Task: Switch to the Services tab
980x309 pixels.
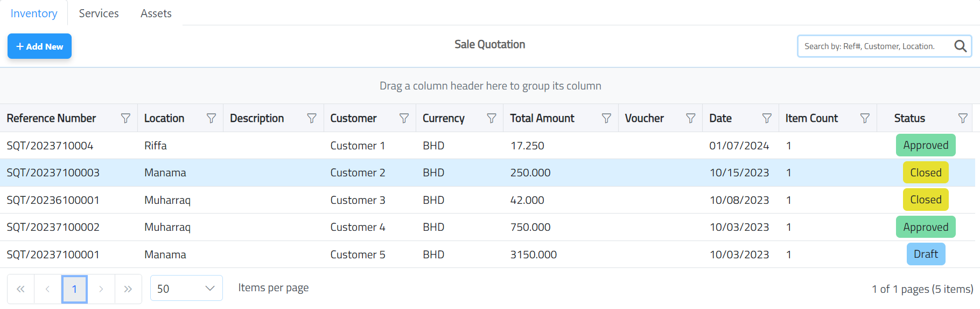Action: (99, 13)
